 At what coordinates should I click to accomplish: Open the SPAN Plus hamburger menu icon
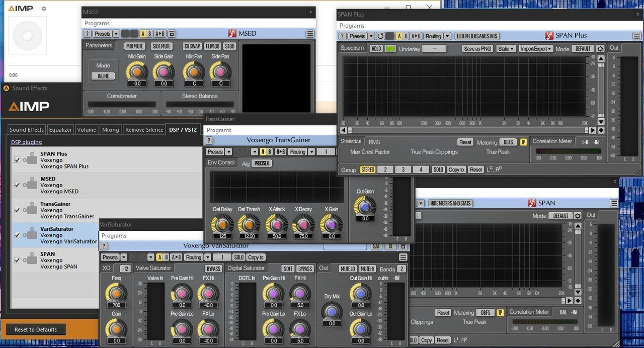click(x=636, y=36)
